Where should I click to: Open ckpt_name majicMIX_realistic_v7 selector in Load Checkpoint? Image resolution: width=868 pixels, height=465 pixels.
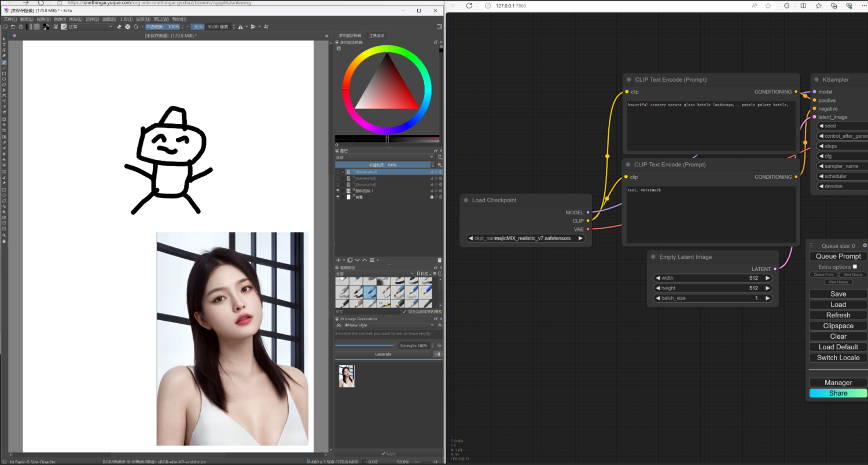click(x=526, y=238)
